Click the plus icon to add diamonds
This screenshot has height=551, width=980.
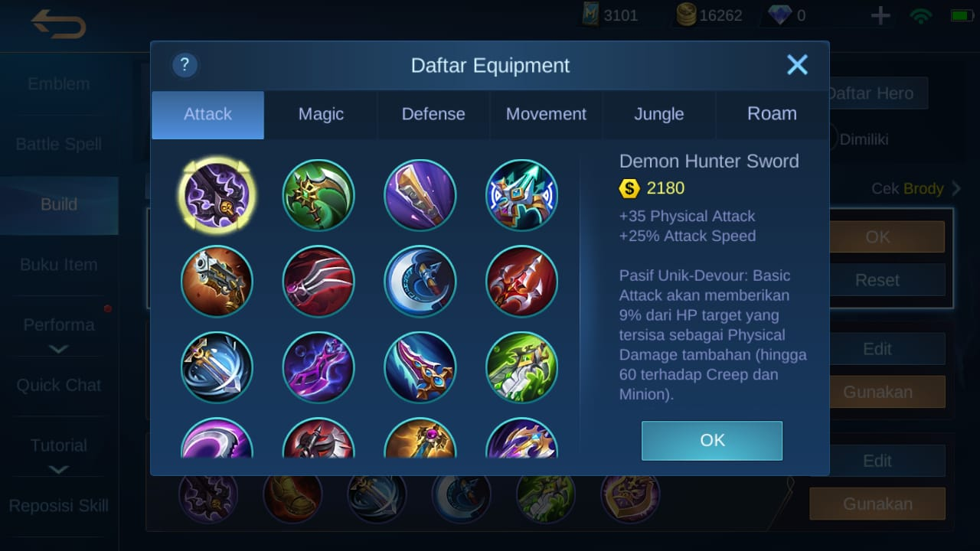pos(880,15)
